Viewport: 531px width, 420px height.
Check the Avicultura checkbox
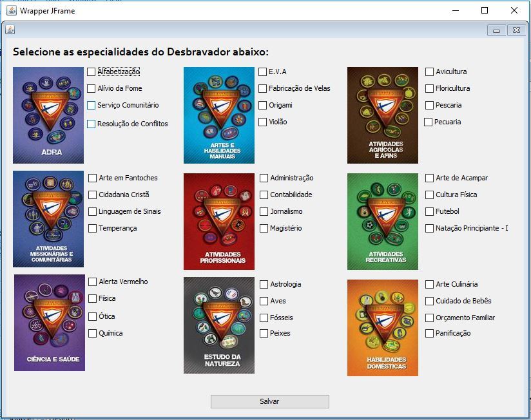429,72
